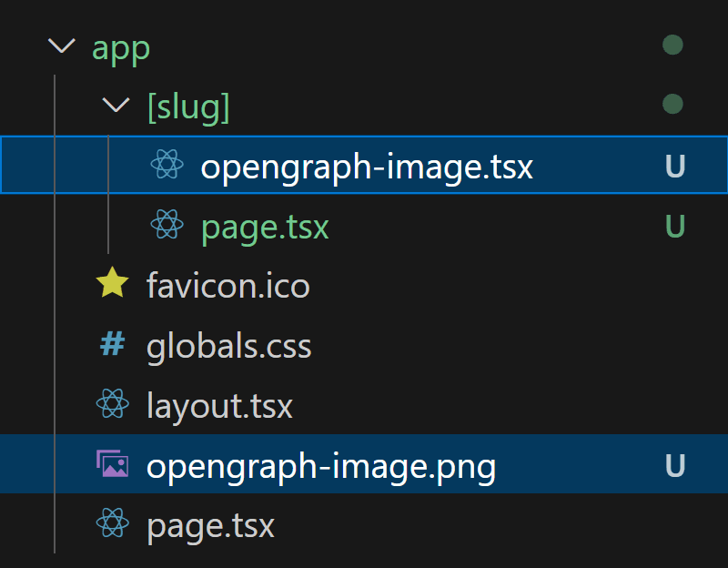Click the modified dot indicator on app folder
Viewport: 728px width, 568px height.
[672, 45]
